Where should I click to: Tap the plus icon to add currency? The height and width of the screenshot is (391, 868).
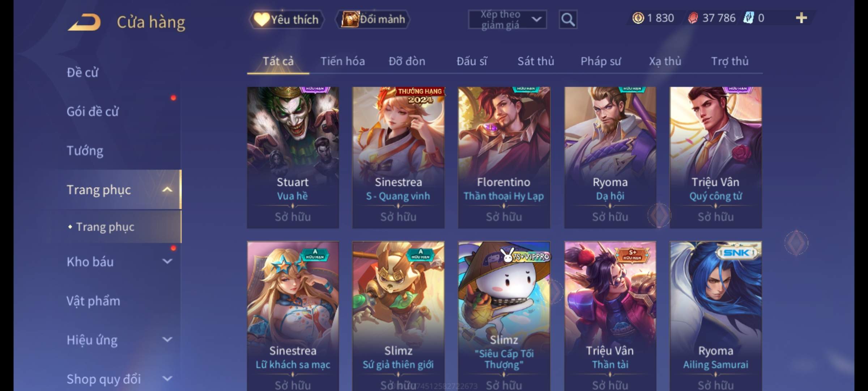[x=801, y=18]
